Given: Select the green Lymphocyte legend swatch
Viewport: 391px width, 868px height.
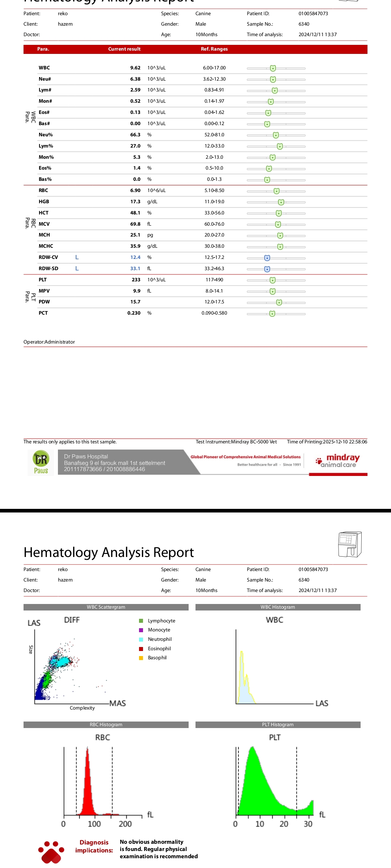Looking at the screenshot, I should pyautogui.click(x=141, y=621).
